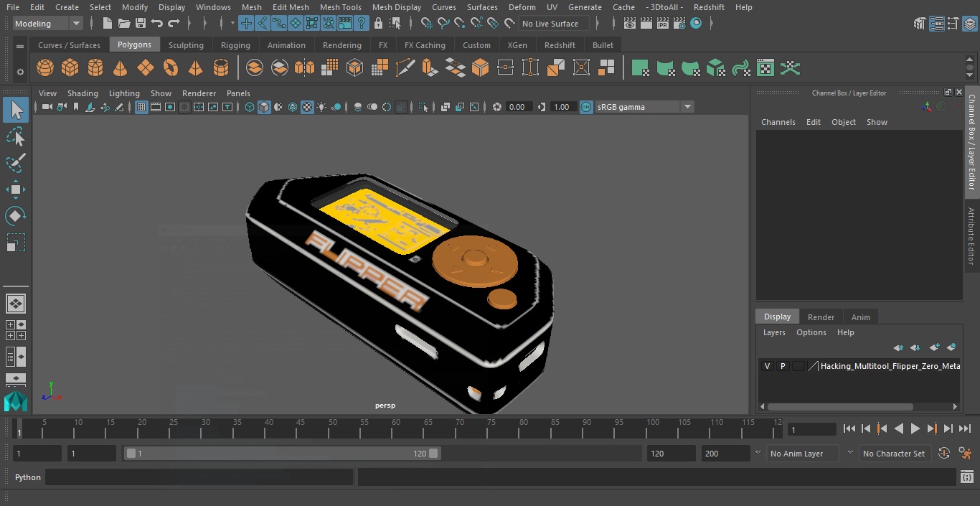980x506 pixels.
Task: Click Go to End of playback range
Action: (965, 428)
